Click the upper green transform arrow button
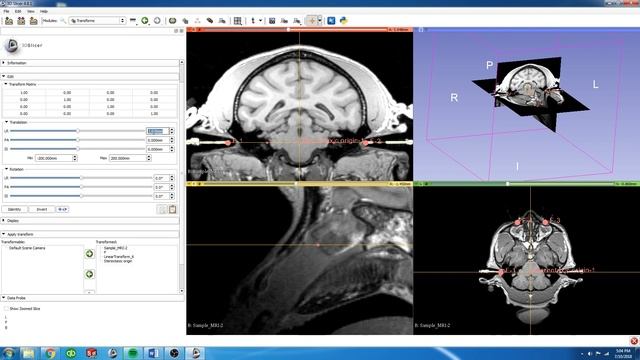The width and height of the screenshot is (640, 360). 89,254
